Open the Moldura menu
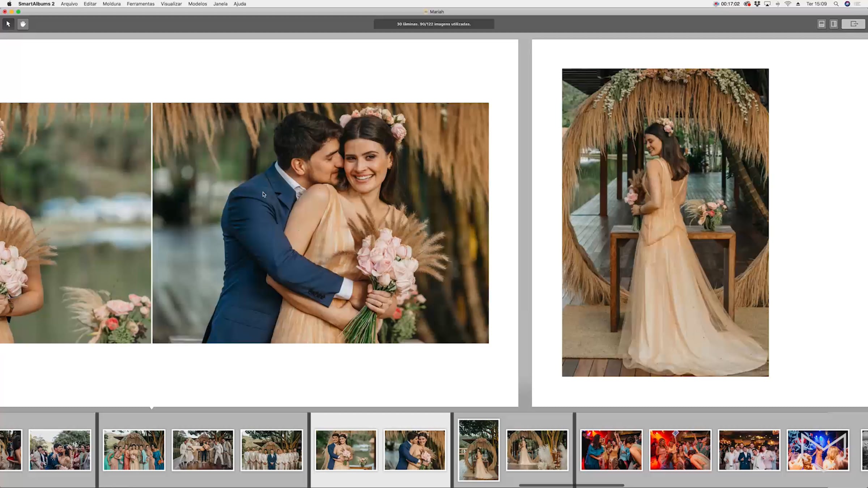This screenshot has width=868, height=488. point(111,4)
